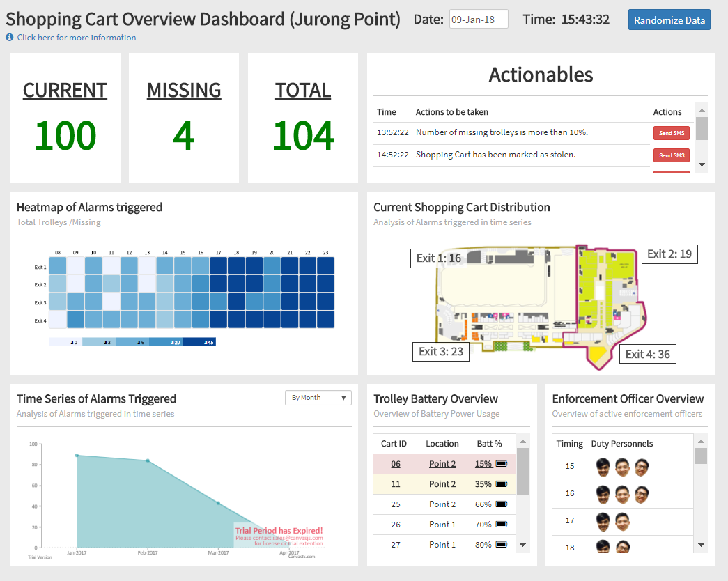Open the Date picker field showing 09-Jan-18
Image resolution: width=728 pixels, height=581 pixels.
coord(479,20)
